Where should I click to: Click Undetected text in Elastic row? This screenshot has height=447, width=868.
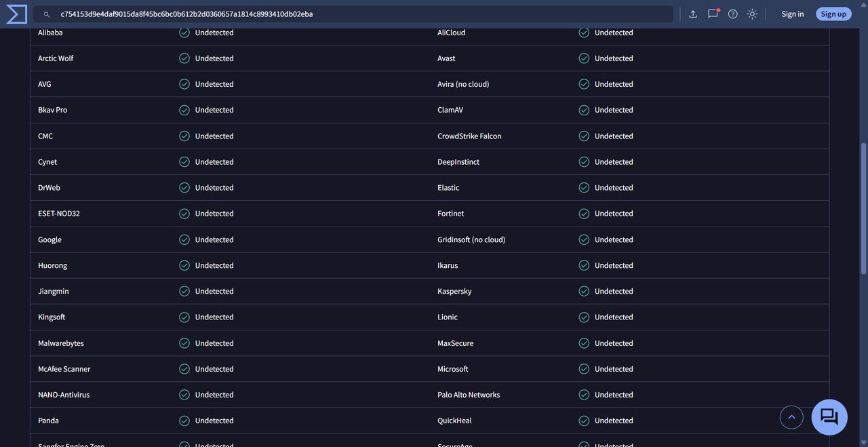(614, 188)
